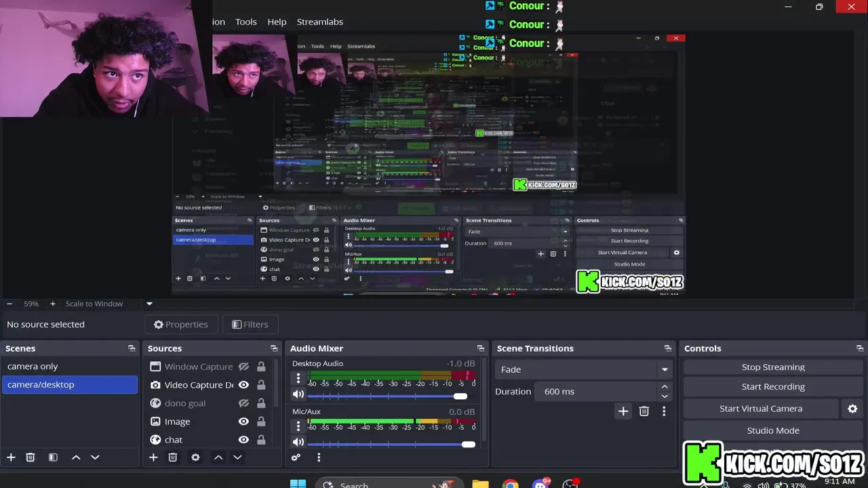Open the Scale to Window dropdown
868x488 pixels.
click(x=108, y=304)
